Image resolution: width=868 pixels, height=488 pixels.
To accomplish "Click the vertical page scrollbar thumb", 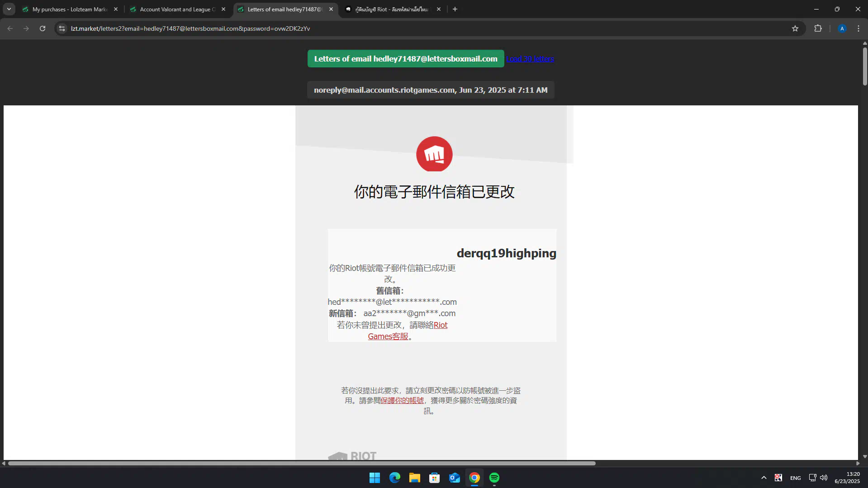I will (x=864, y=66).
